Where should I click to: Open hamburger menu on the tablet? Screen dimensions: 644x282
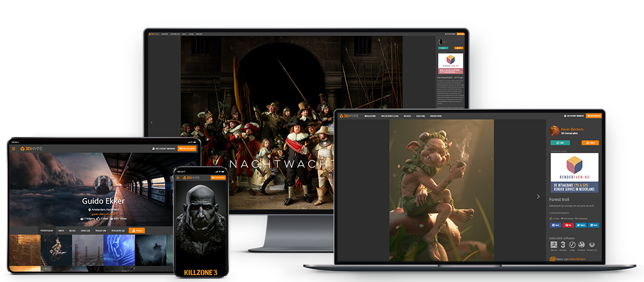coord(14,149)
